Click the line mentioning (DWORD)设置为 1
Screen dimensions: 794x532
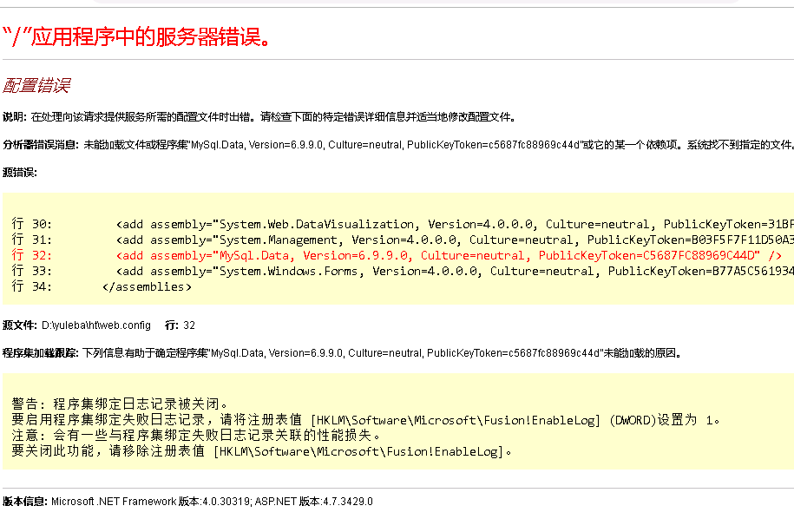[365, 419]
